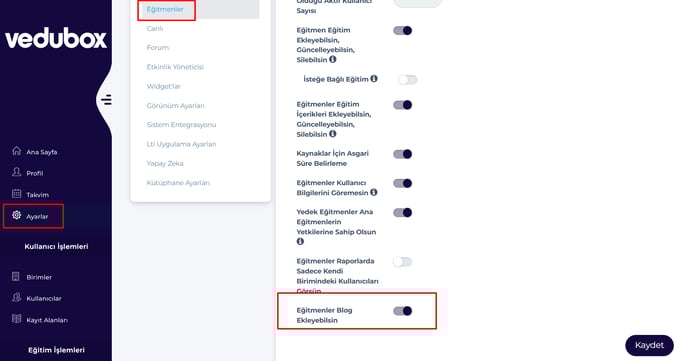This screenshot has height=361, width=688.
Task: Click info icon next to İsteğe Bağlı Eğitim
Action: pyautogui.click(x=374, y=79)
